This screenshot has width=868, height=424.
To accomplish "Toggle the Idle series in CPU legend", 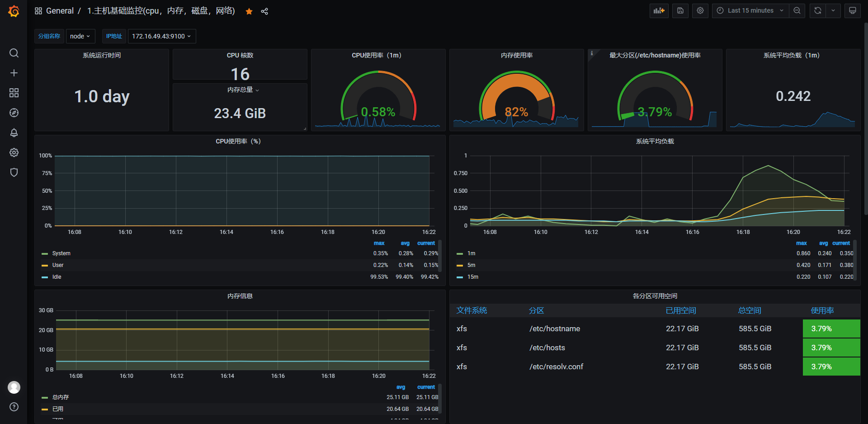I will click(57, 277).
